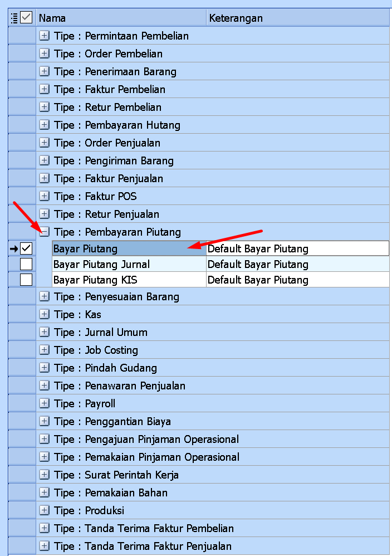Select Default Bayar Piutang cell of KIS row
392x556 pixels.
pos(298,280)
